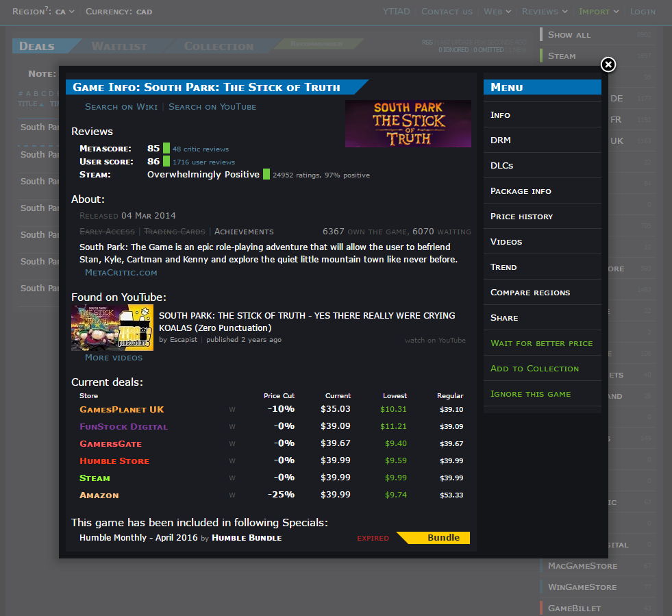Click the W icon in GamesPlanet UK row
The height and width of the screenshot is (616, 672).
pyautogui.click(x=232, y=409)
